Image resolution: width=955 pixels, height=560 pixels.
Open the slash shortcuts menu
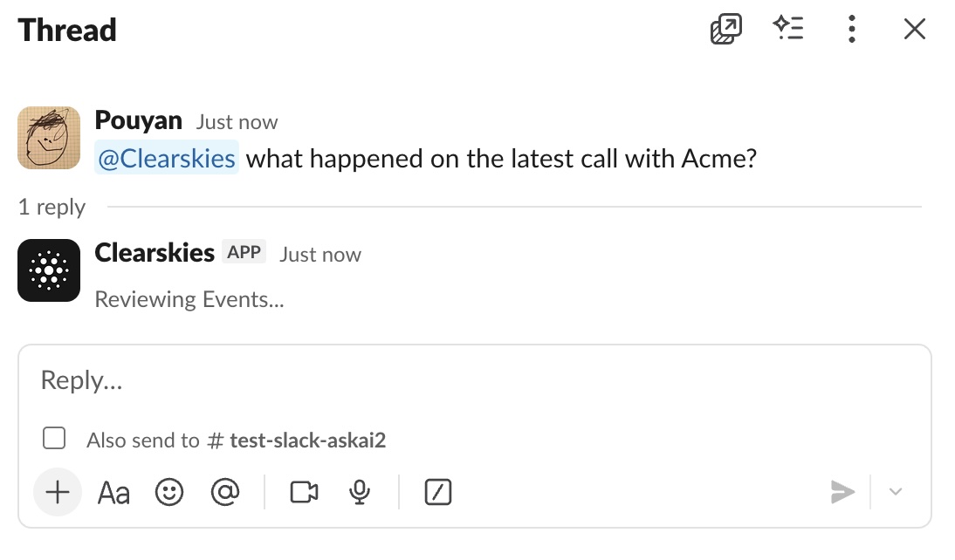[437, 493]
